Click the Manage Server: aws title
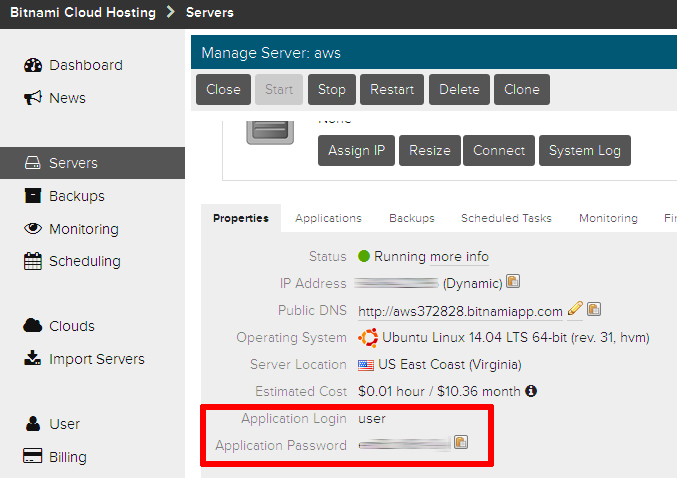The width and height of the screenshot is (677, 478). [x=271, y=53]
